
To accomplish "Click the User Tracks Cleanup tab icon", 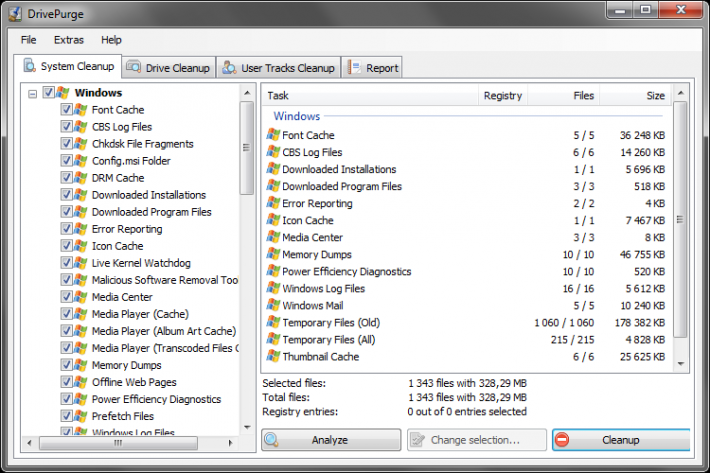I will pos(229,67).
